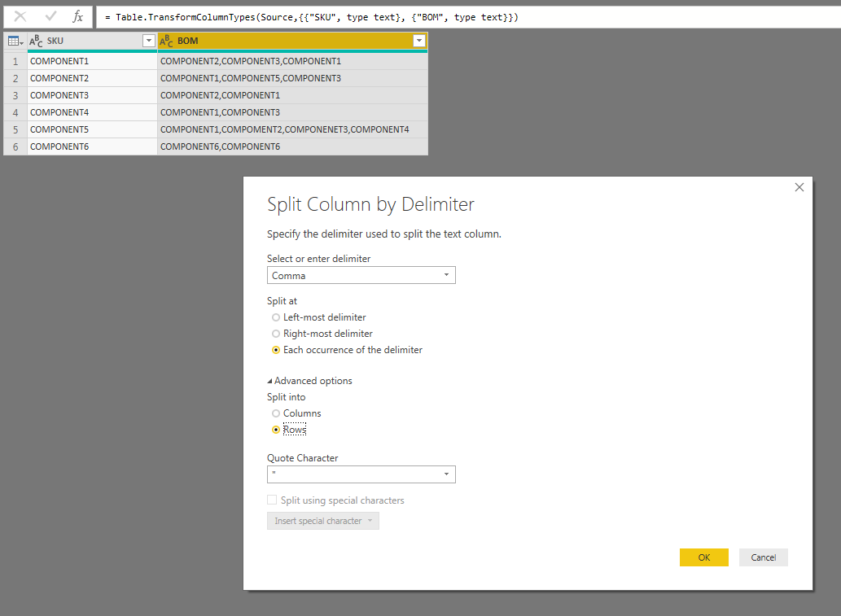Viewport: 841px width, 616px height.
Task: Open the Quote Character dropdown
Action: coord(361,474)
